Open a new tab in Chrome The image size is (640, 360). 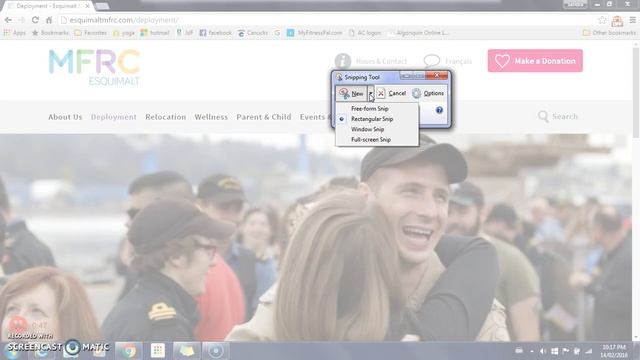click(x=102, y=6)
